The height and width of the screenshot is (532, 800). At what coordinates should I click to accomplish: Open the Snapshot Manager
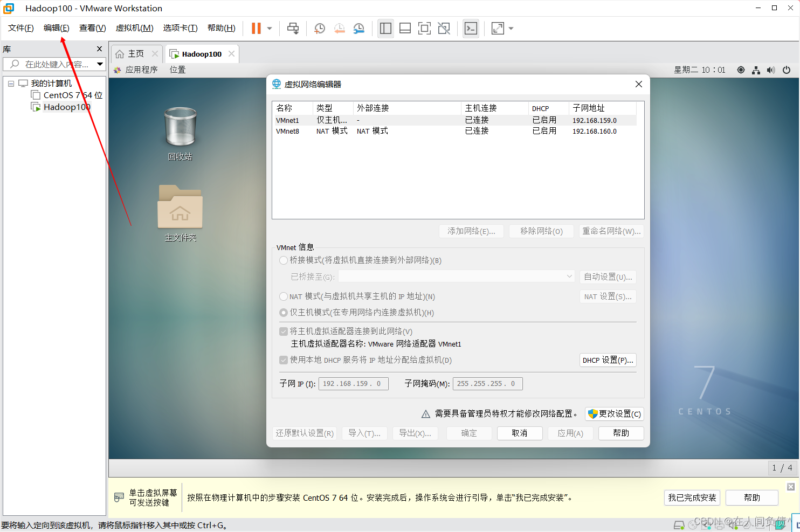click(358, 28)
